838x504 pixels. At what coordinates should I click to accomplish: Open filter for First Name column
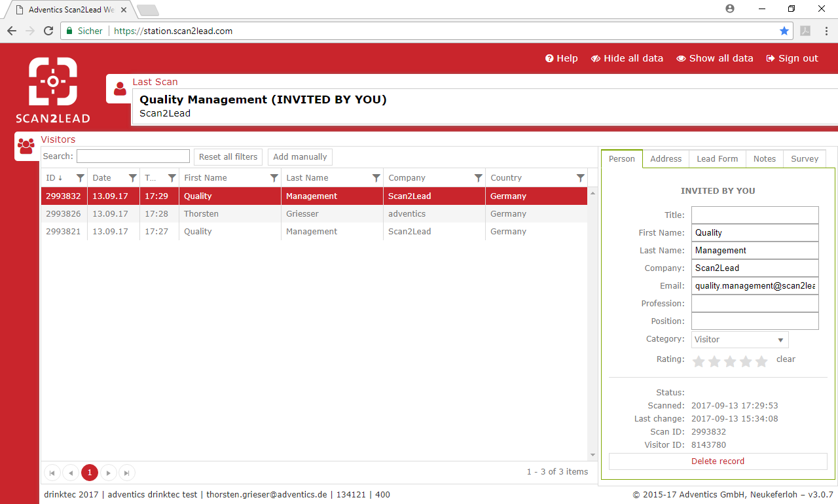click(274, 178)
